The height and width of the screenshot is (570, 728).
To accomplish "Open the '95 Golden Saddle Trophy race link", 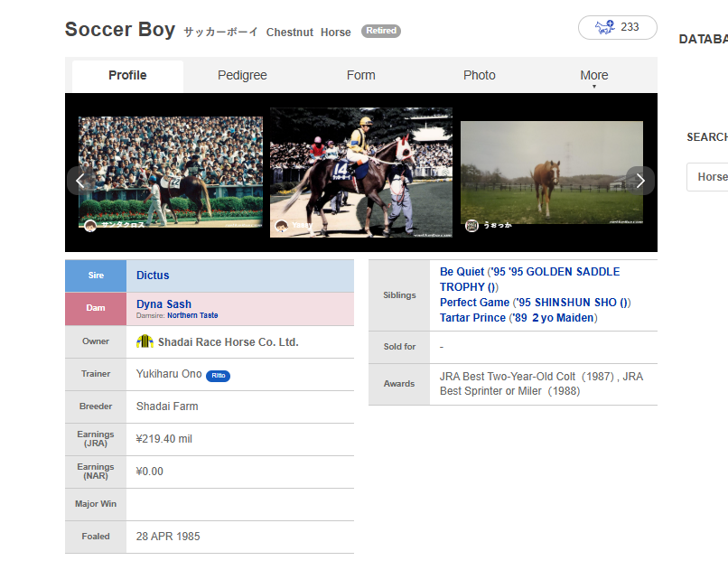I will (x=532, y=279).
